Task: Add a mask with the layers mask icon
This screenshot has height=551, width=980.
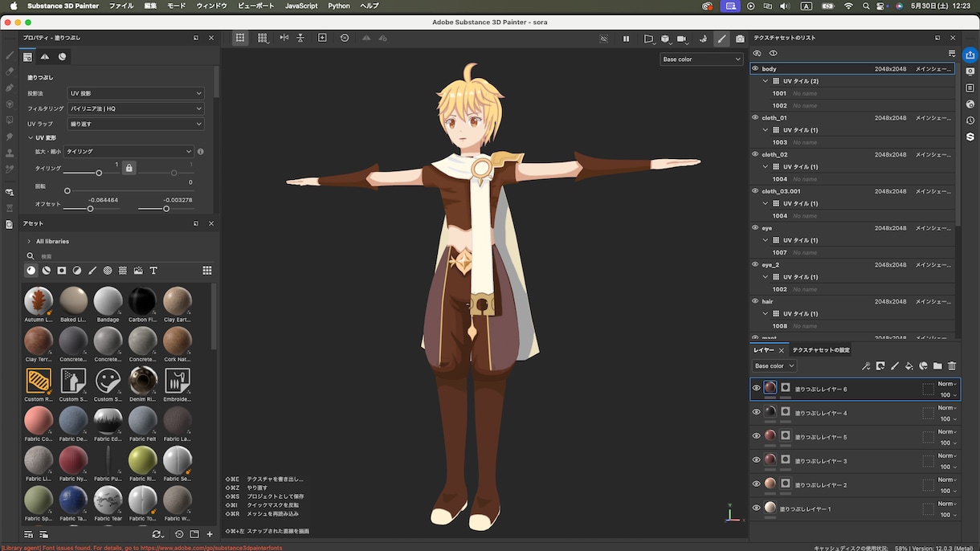Action: coord(880,366)
